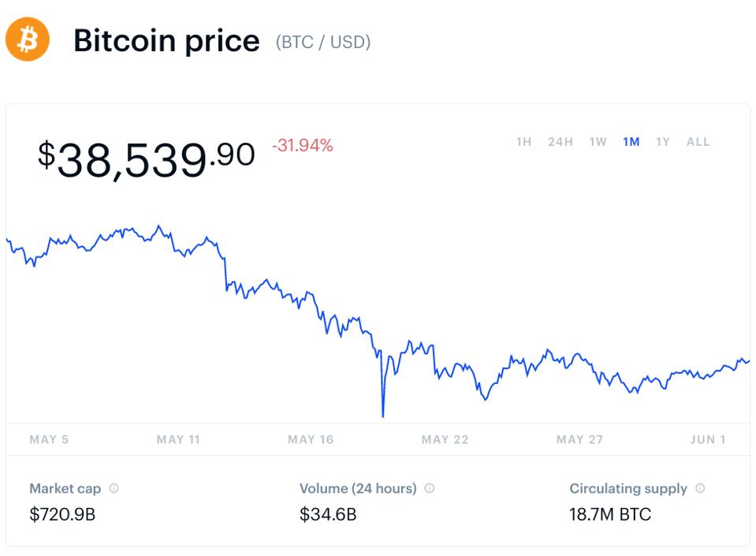Image resolution: width=756 pixels, height=556 pixels.
Task: Click the Bitcoin price heading
Action: pyautogui.click(x=166, y=41)
